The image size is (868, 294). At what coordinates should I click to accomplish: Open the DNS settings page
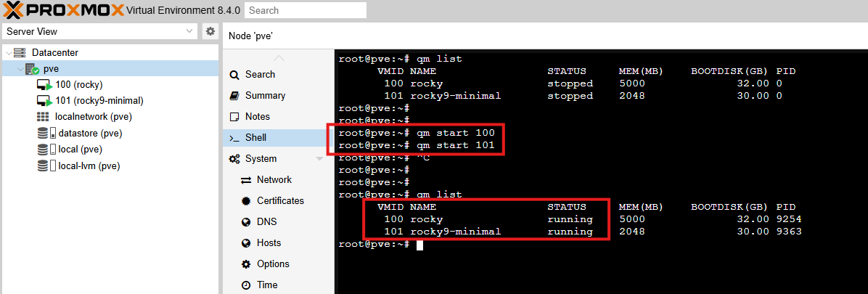[x=266, y=222]
